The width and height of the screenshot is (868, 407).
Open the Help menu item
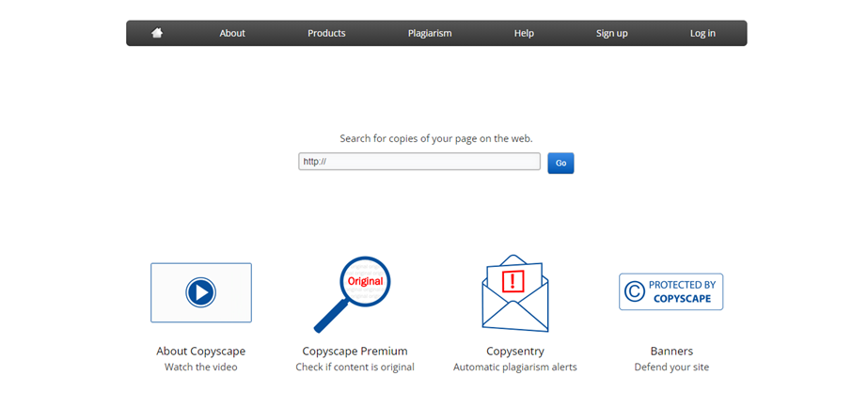point(524,33)
